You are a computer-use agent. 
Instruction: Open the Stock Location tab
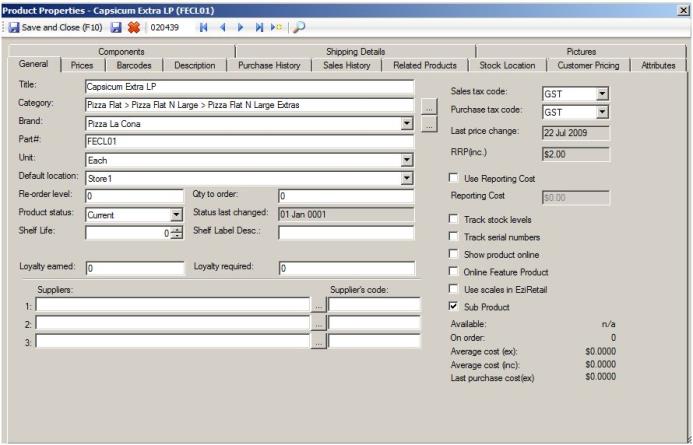coord(505,65)
